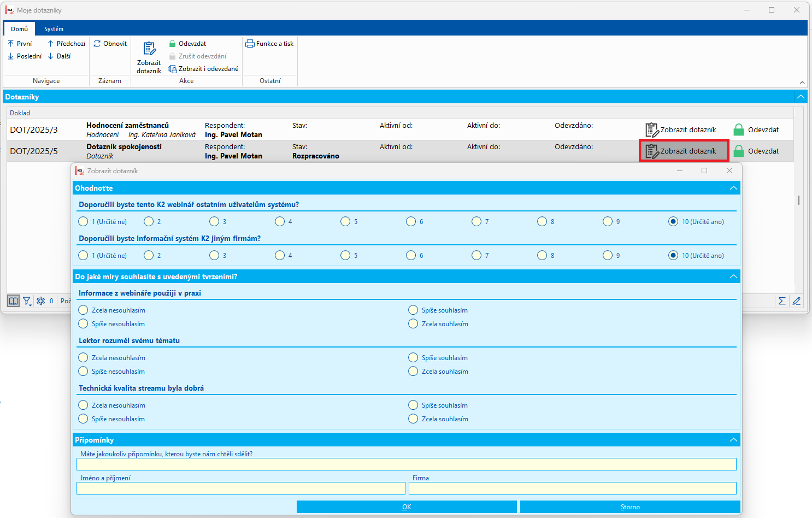Viewport: 812px width, 518px height.
Task: Click Zobrazit i odevzdané icon
Action: coord(173,69)
